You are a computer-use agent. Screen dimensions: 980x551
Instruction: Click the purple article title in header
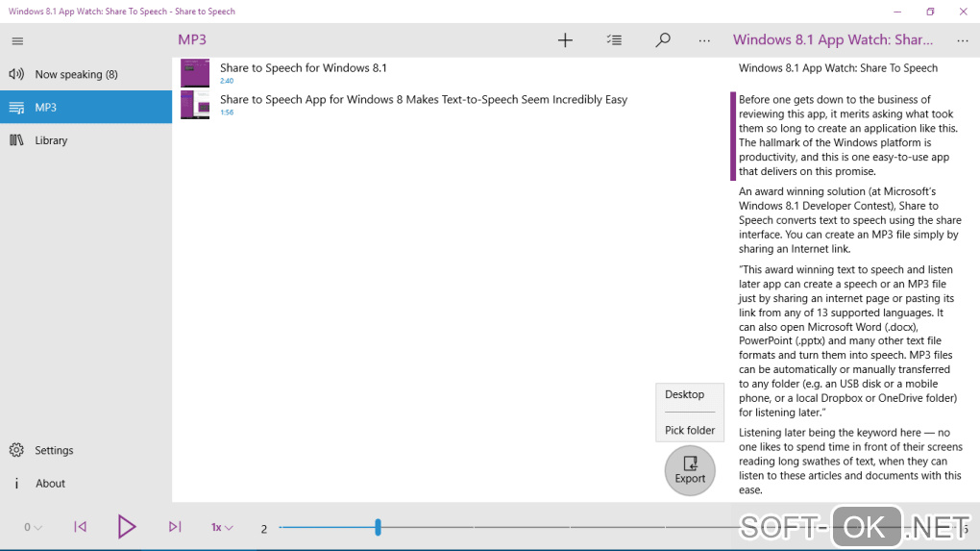point(833,39)
